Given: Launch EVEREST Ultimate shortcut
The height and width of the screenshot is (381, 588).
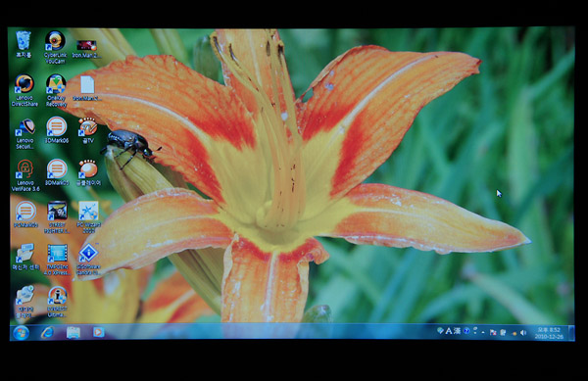Looking at the screenshot, I should coord(58,302).
